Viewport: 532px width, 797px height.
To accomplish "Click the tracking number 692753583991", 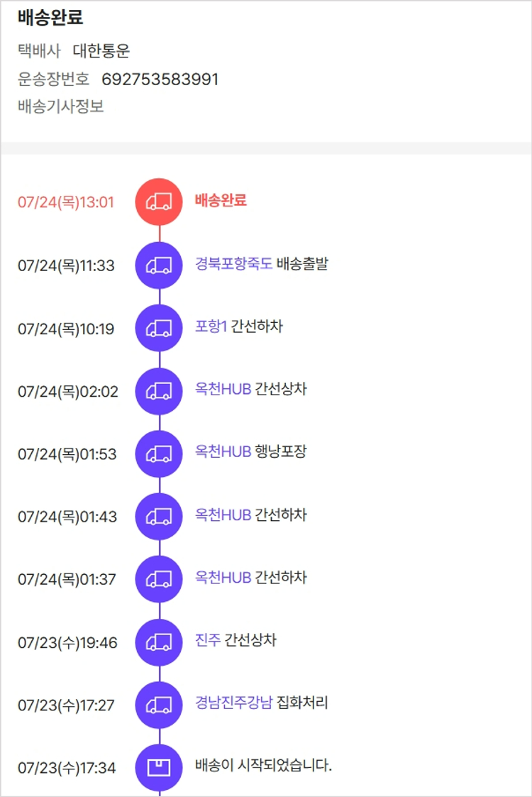I will point(160,79).
